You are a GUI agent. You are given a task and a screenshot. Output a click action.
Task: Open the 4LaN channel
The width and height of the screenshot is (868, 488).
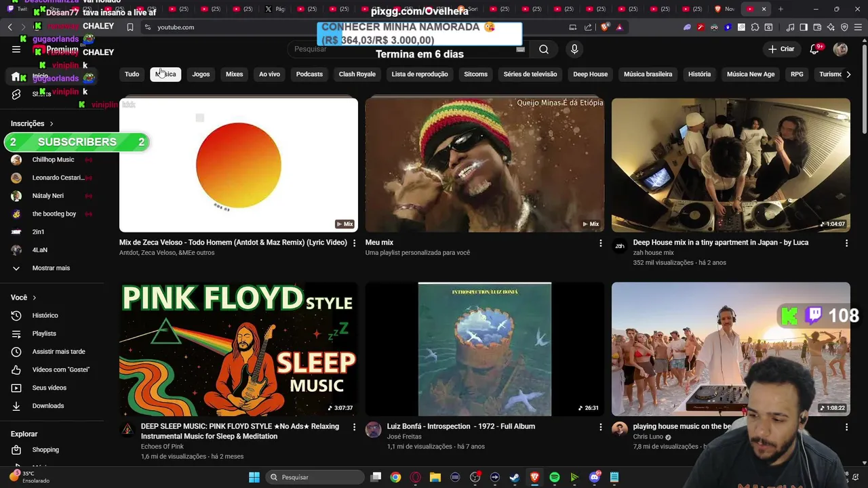[39, 250]
